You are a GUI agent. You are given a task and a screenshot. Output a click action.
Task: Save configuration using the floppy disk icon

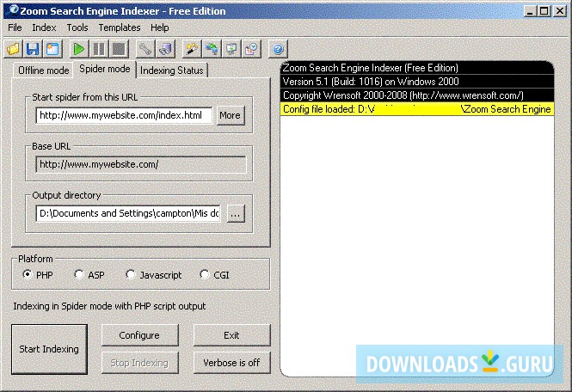(34, 49)
